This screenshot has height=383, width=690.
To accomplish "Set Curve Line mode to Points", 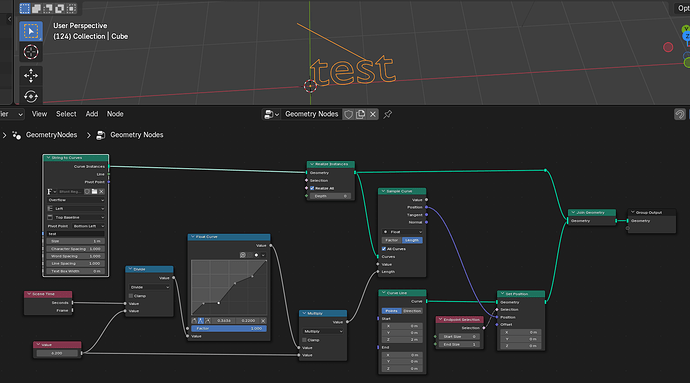I will 392,311.
